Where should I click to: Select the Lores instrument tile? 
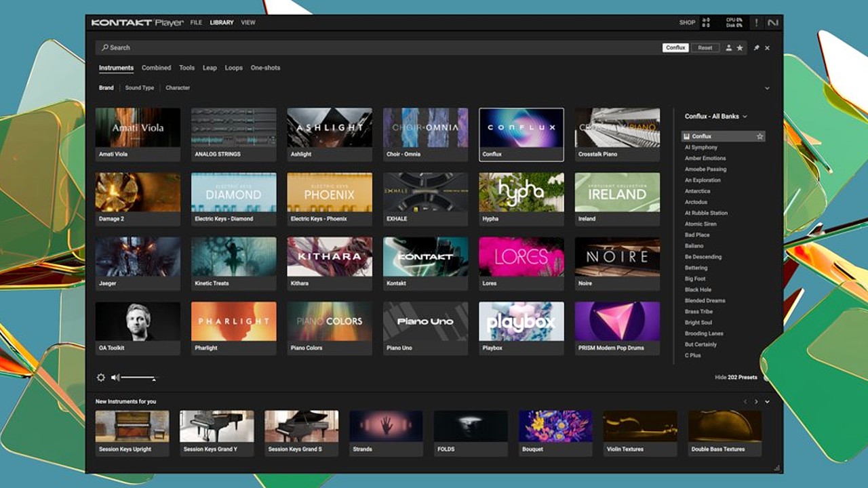(521, 264)
